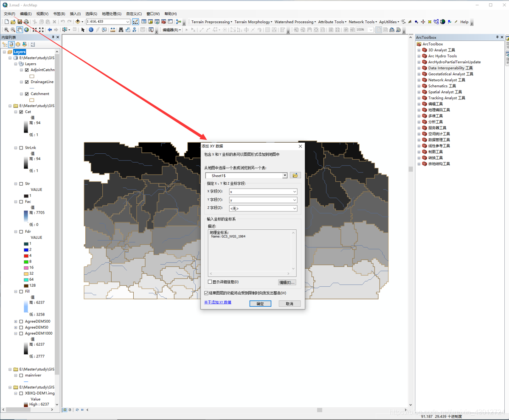Select the Zoom Out tool
Screen dimensions: 509x420
point(13,30)
